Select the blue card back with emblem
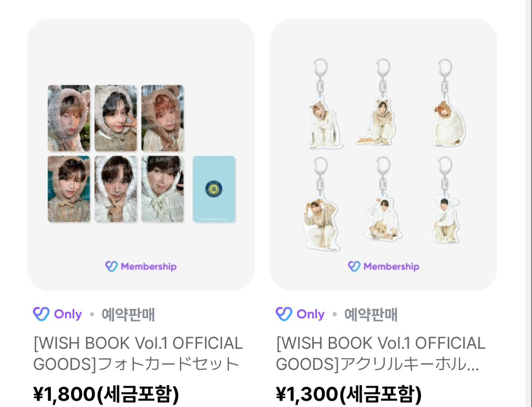 pyautogui.click(x=214, y=189)
